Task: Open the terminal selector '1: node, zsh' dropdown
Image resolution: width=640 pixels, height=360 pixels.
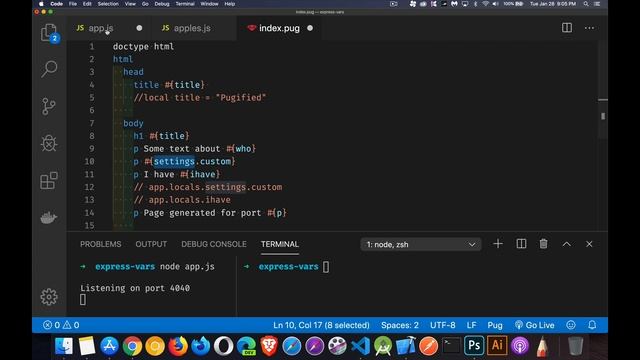Action: tap(420, 244)
